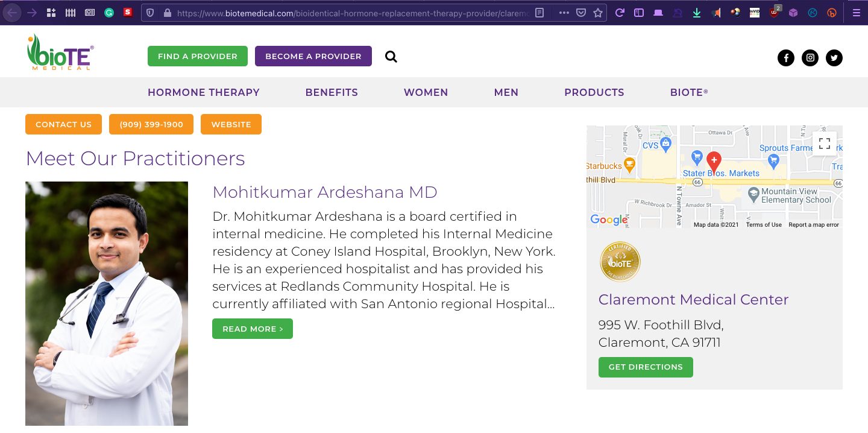Click the red location pin on map
The width and height of the screenshot is (868, 433).
tap(714, 162)
